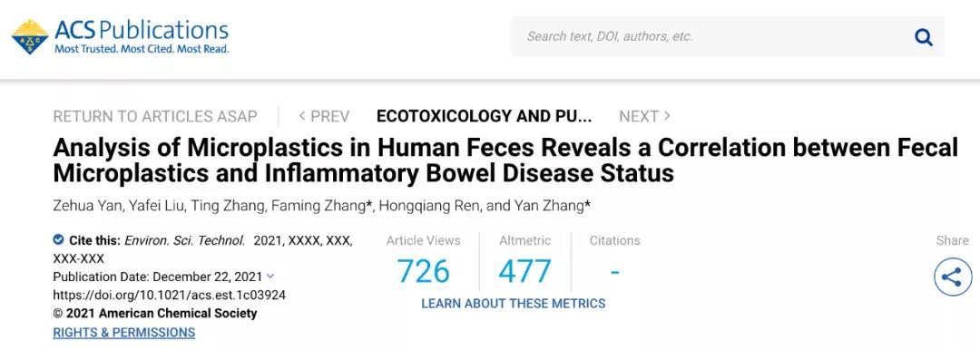Click author Faming Zhang
980x350 pixels.
click(319, 206)
